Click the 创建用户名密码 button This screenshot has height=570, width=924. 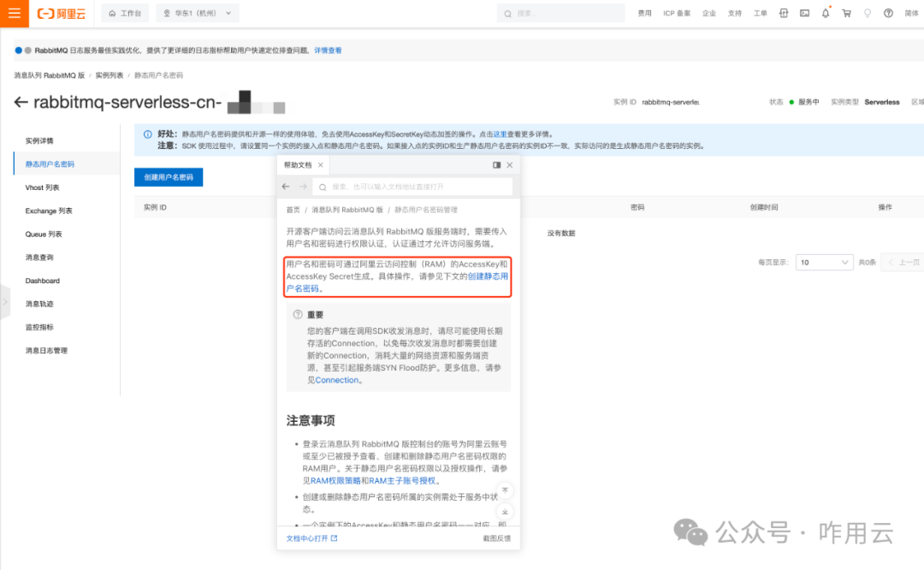(x=169, y=177)
